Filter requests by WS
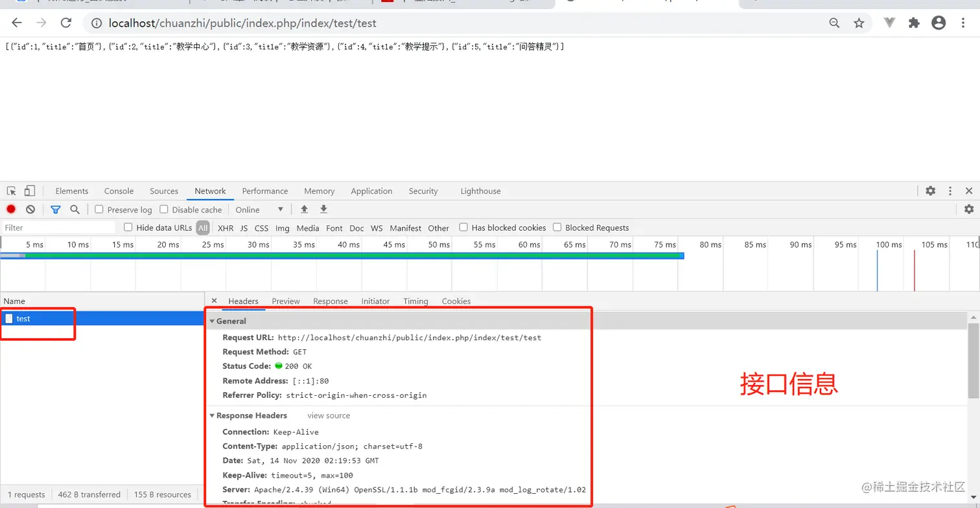Screen dimensions: 980x508 pos(377,228)
